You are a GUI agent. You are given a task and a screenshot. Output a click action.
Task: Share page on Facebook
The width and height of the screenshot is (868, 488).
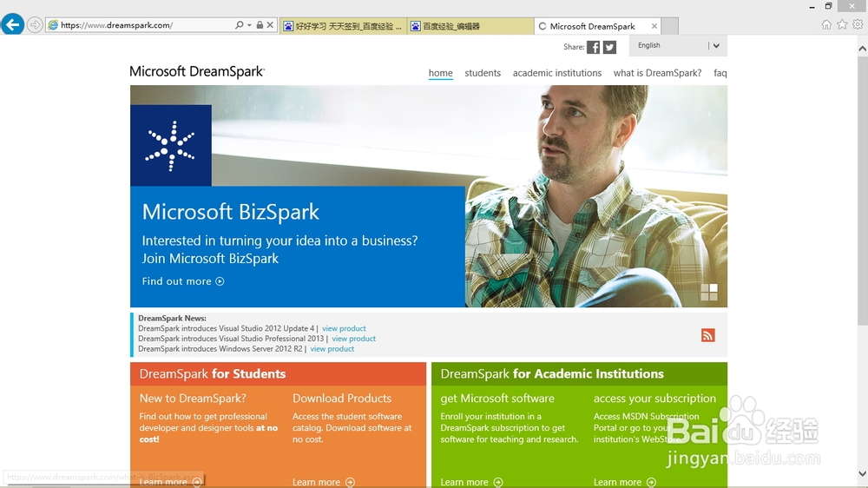coord(593,47)
